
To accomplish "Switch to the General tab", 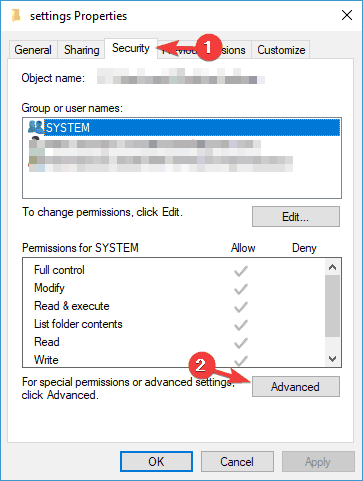I will click(x=33, y=50).
